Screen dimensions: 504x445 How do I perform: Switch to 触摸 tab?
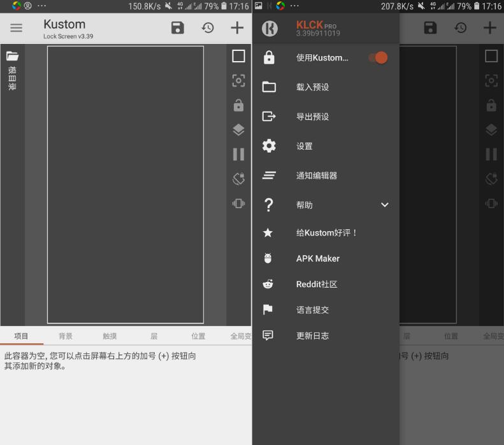110,336
